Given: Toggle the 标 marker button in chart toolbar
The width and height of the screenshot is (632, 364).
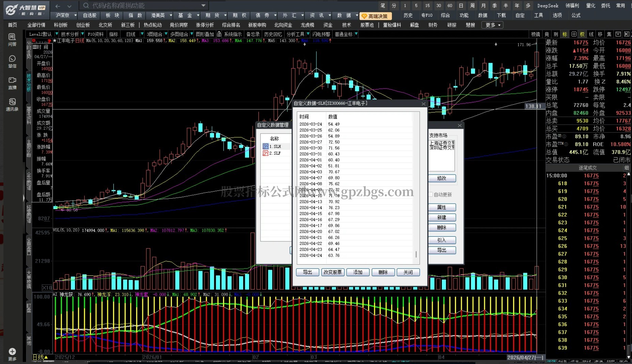Looking at the screenshot, I should coord(565,34).
